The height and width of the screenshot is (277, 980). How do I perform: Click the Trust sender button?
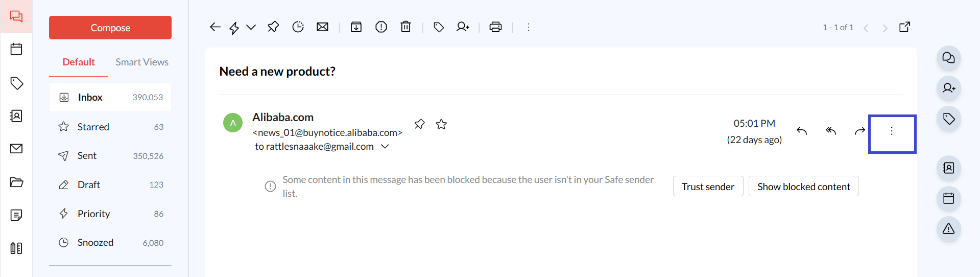708,187
